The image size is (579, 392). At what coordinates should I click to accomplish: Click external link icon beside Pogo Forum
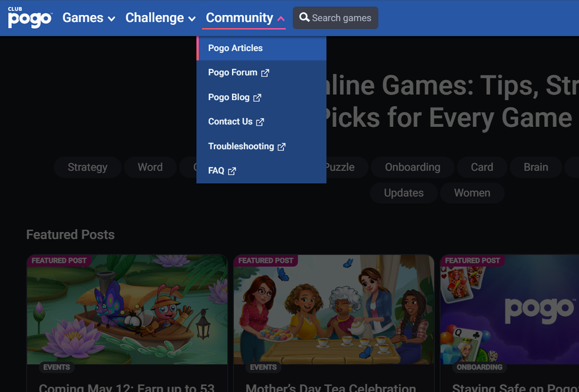pos(265,73)
